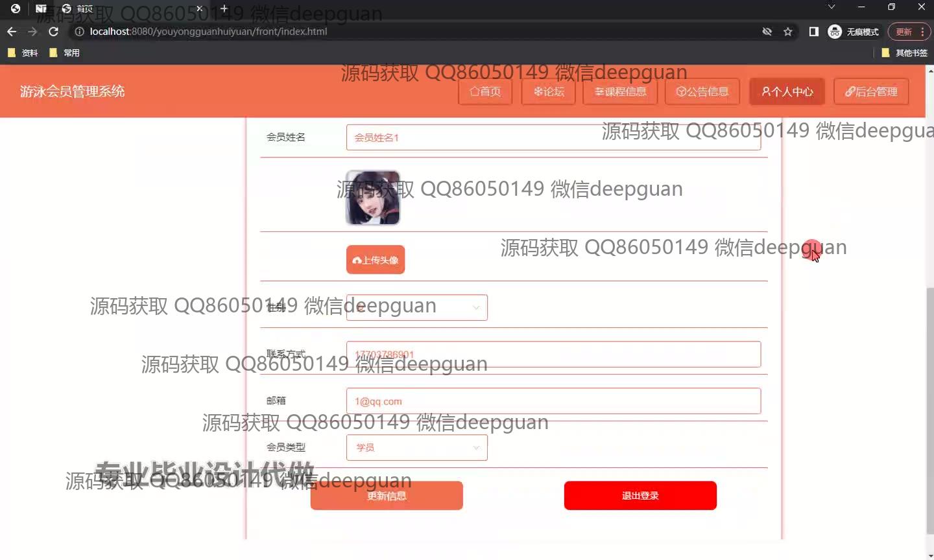Open 课程信息 navigation item
Image resolution: width=934 pixels, height=560 pixels.
[620, 91]
